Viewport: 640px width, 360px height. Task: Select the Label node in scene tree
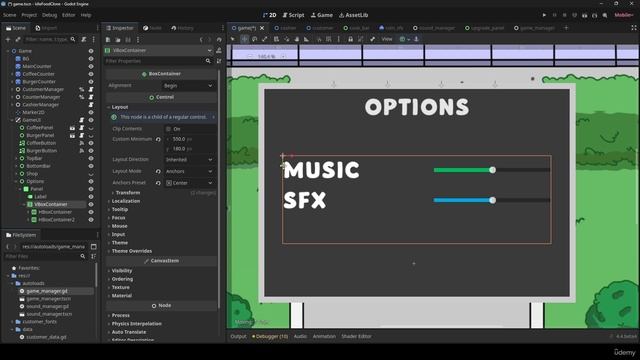pyautogui.click(x=40, y=197)
